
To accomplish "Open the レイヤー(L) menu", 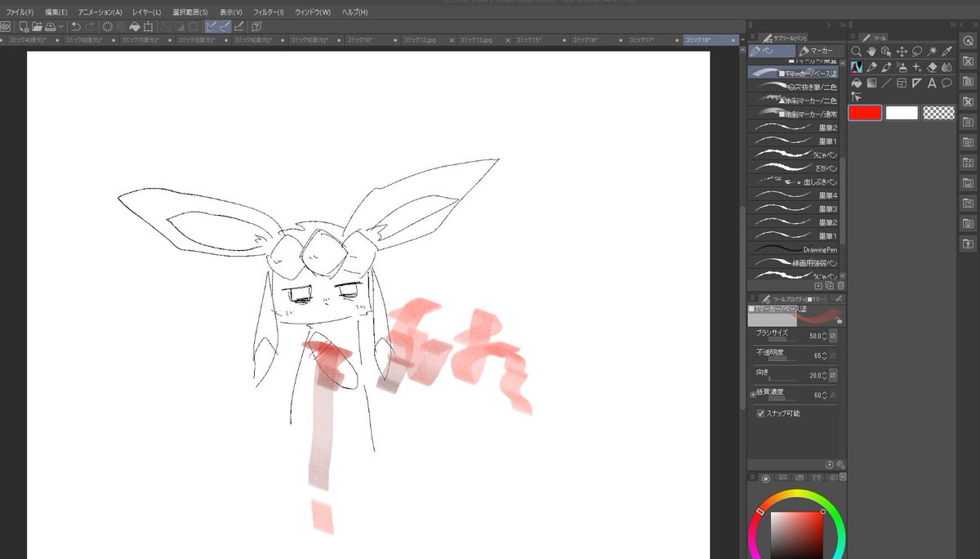I will (x=146, y=12).
